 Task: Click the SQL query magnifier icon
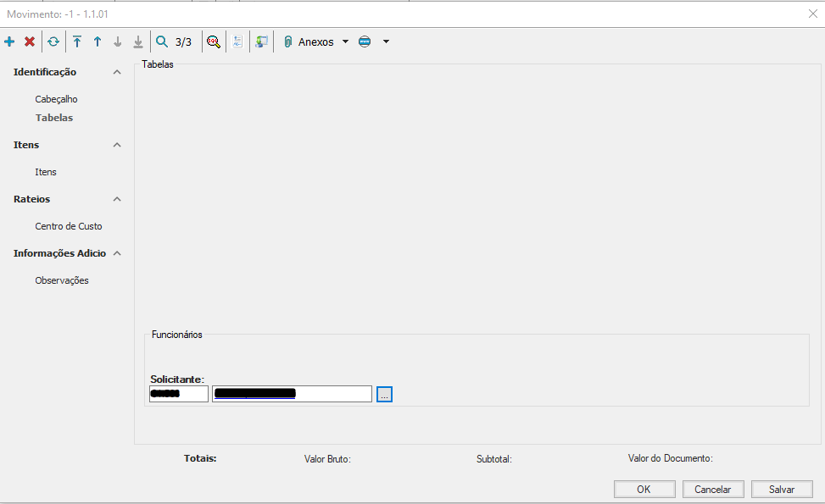tap(214, 42)
